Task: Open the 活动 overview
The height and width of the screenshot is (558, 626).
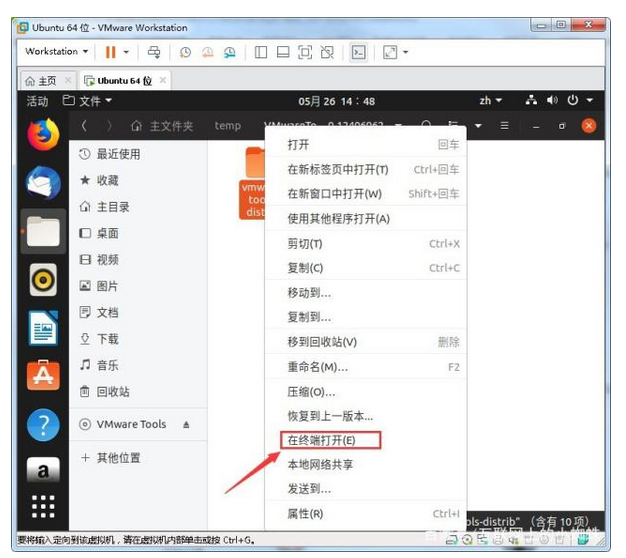Action: point(37,101)
